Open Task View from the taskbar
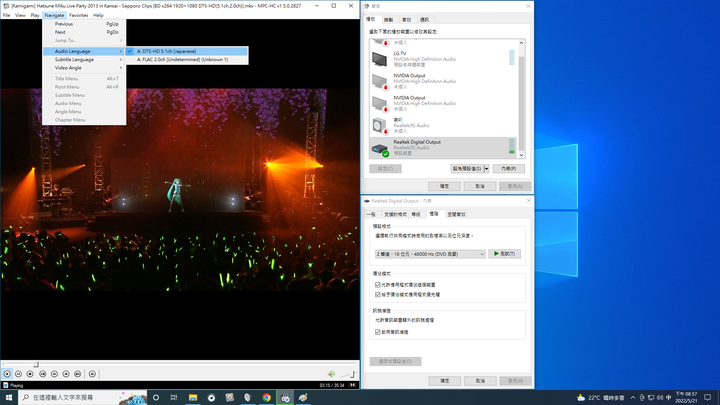This screenshot has height=405, width=720. [174, 398]
